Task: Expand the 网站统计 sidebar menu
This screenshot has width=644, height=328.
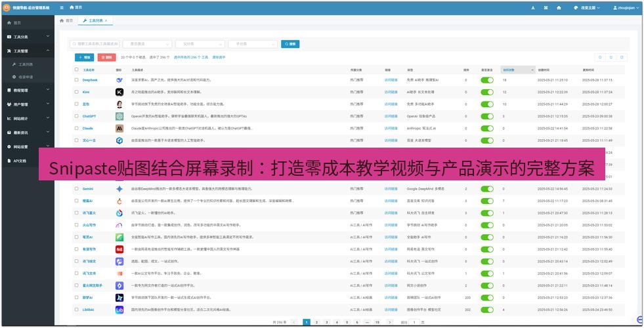Action: tap(28, 118)
